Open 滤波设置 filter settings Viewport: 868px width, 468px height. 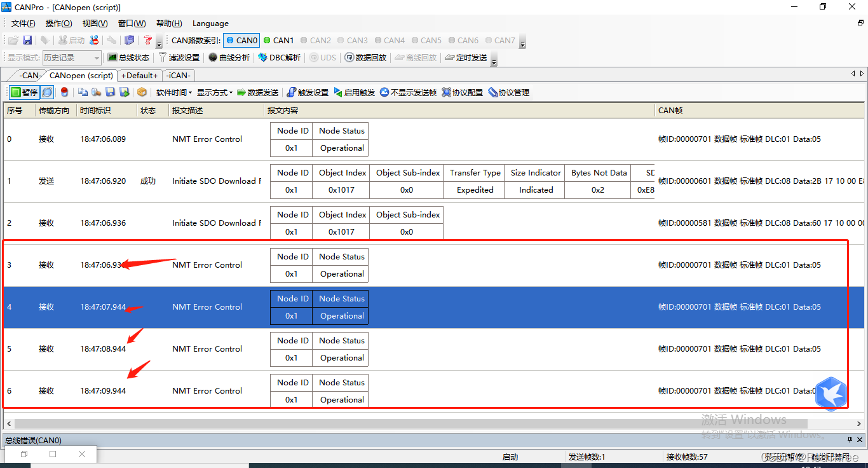(x=179, y=57)
